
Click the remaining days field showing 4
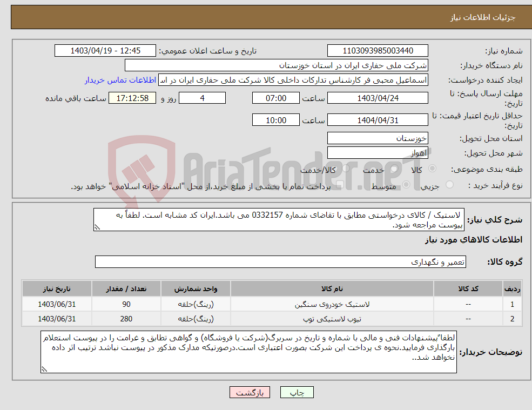pyautogui.click(x=202, y=98)
